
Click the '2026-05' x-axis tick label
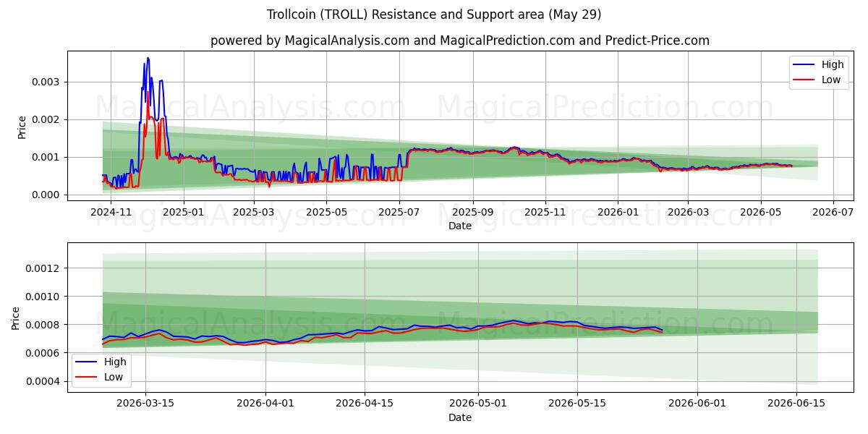[x=760, y=212]
